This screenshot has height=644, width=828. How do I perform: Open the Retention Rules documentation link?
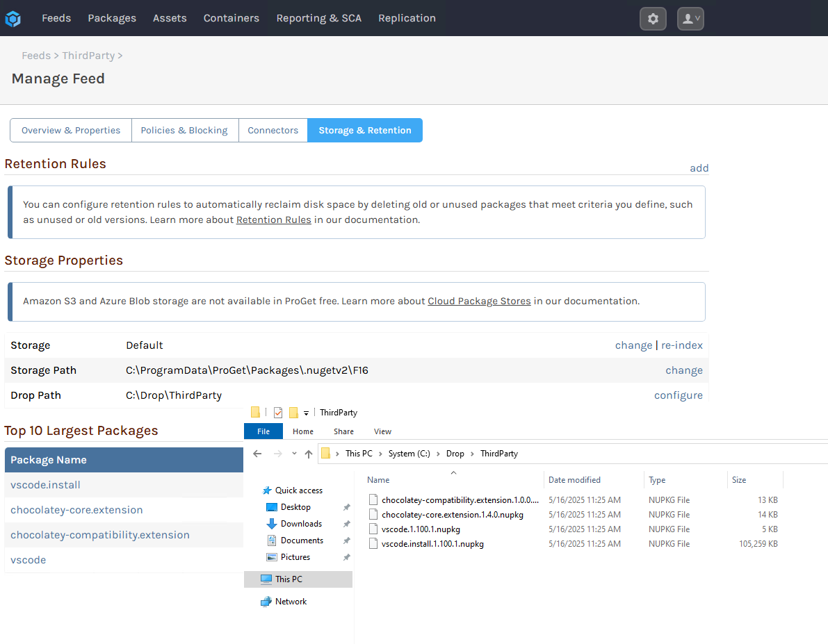(x=273, y=220)
